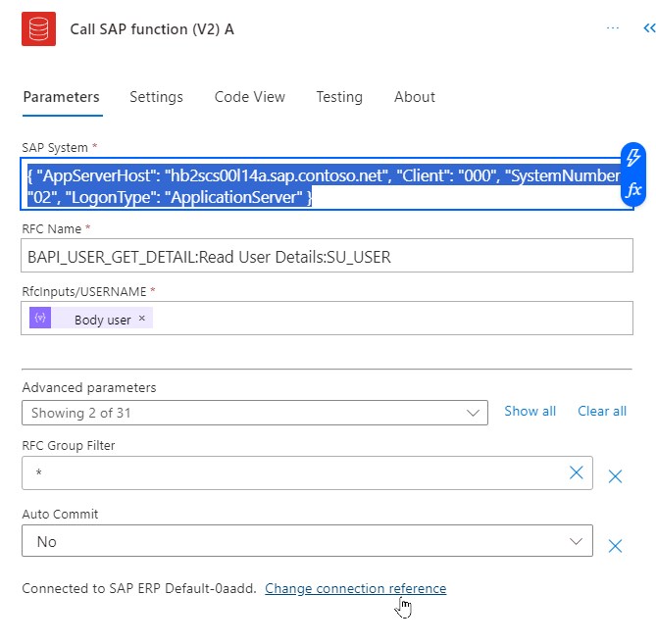Viewport: 656px width, 644px height.
Task: Click the 'RFC Name' field label
Action: coord(51,229)
